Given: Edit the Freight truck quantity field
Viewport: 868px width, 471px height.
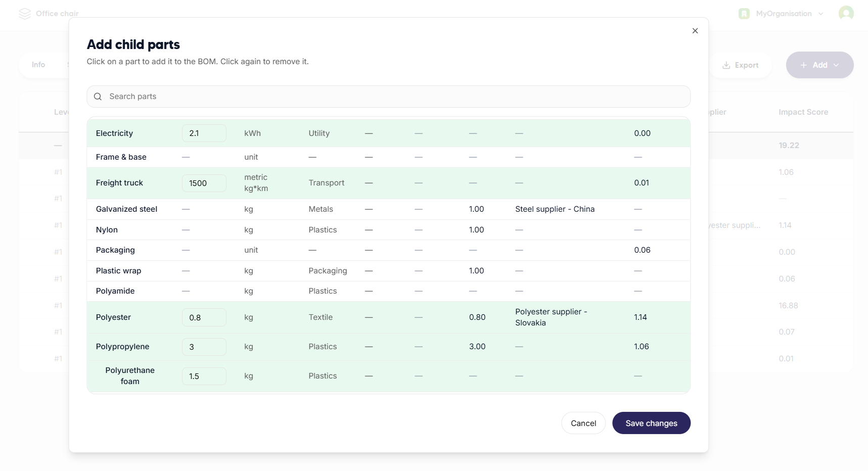Looking at the screenshot, I should tap(204, 183).
